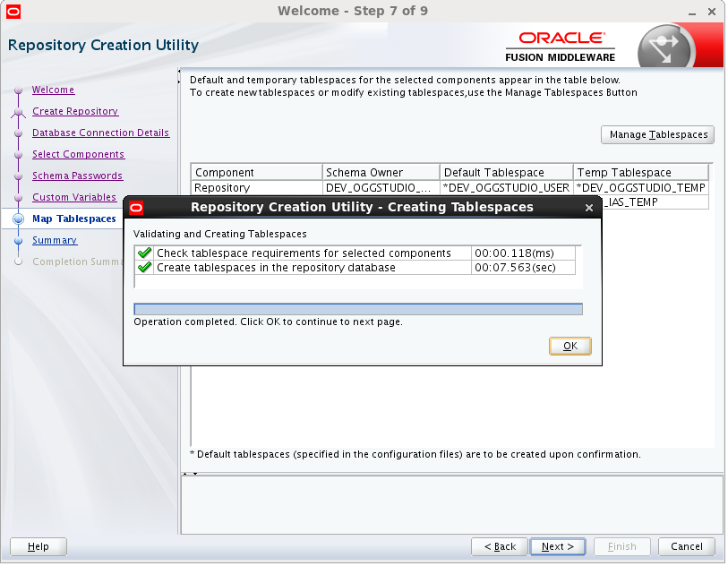Open the Select Components step
Screen dimensions: 728x566
pos(78,154)
